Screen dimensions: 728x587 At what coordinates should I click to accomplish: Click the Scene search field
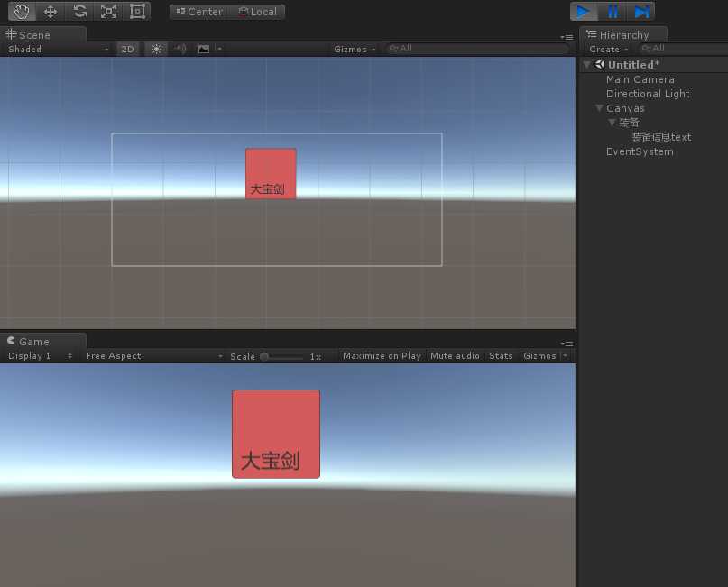[x=477, y=49]
